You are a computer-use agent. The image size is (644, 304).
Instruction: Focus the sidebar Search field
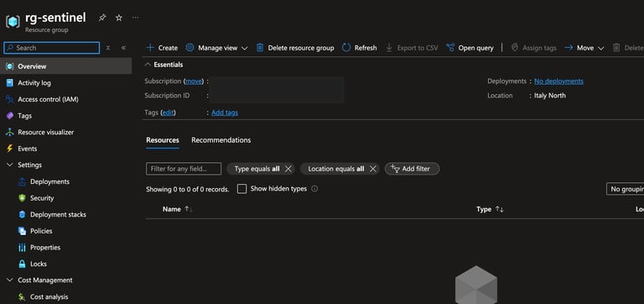point(51,48)
